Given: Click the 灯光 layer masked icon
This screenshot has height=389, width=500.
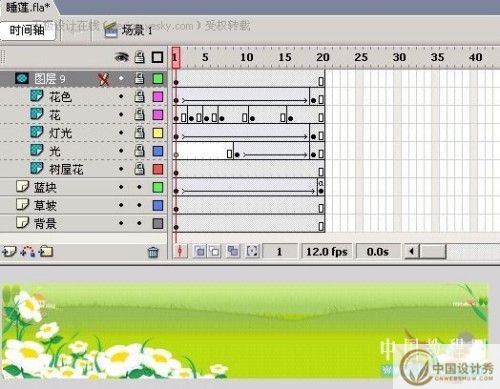Looking at the screenshot, I should 37,132.
